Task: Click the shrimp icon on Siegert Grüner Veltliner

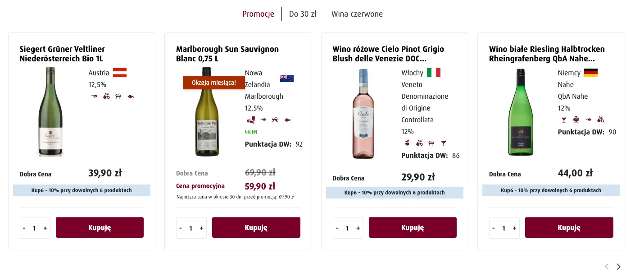Action: [x=94, y=97]
